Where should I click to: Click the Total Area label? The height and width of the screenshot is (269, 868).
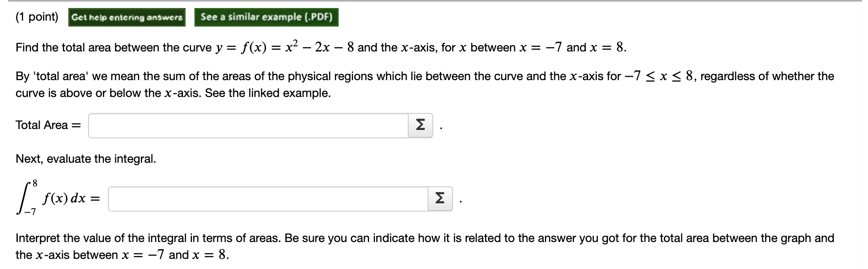[42, 124]
